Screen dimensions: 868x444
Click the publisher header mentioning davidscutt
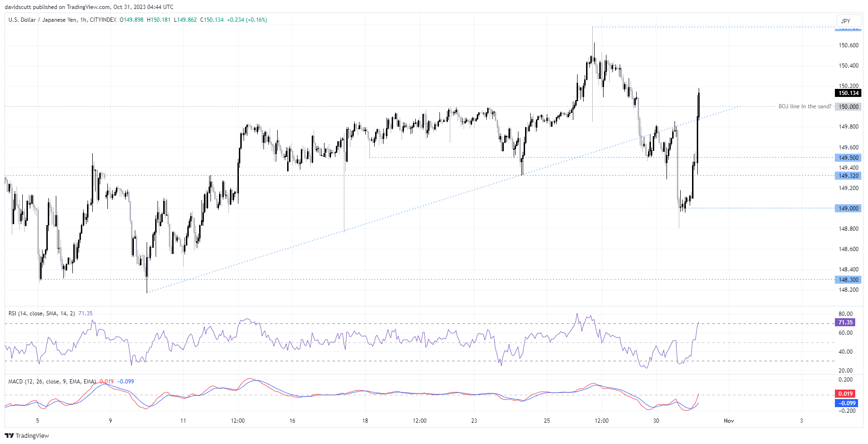pos(89,7)
